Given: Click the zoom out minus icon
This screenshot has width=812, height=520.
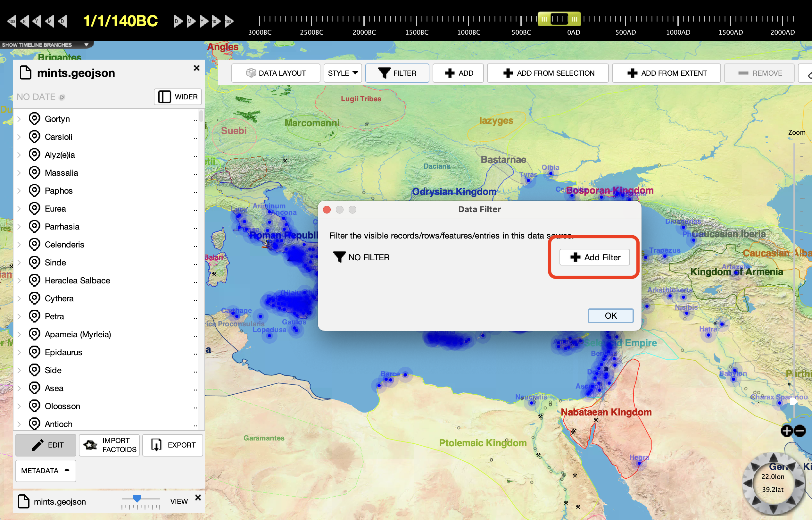Looking at the screenshot, I should tap(800, 431).
